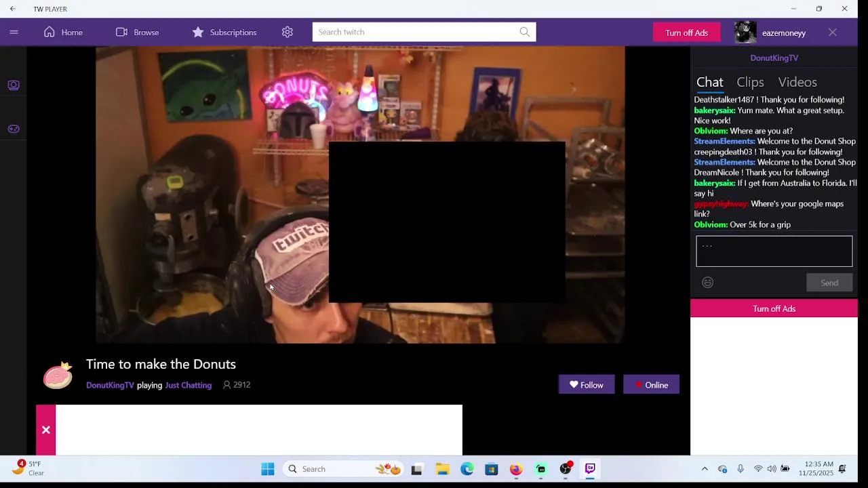
Task: Open the hamburger menu in top bar
Action: [x=14, y=32]
